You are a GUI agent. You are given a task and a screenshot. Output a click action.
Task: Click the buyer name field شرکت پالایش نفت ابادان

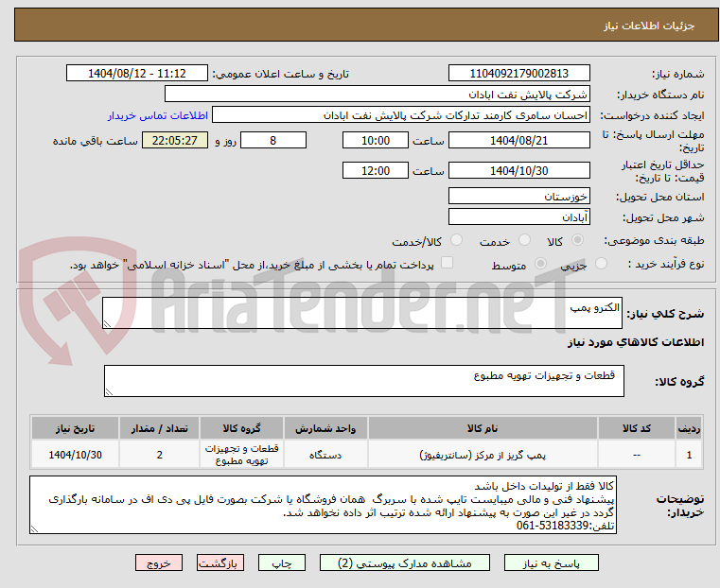pos(377,94)
